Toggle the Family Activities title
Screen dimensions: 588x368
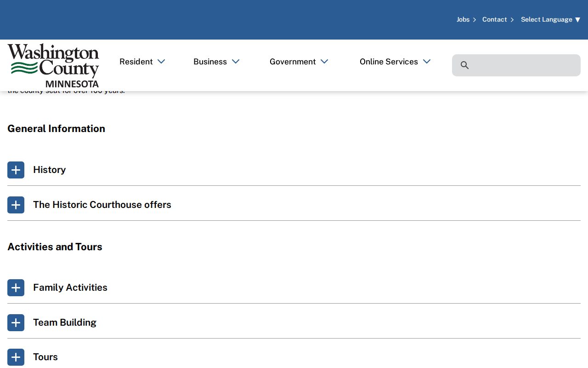[x=70, y=287]
